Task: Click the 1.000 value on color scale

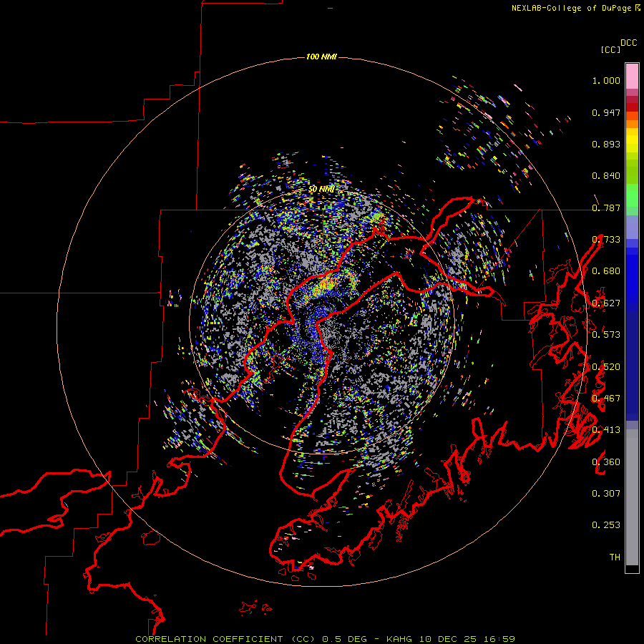Action: coord(606,80)
